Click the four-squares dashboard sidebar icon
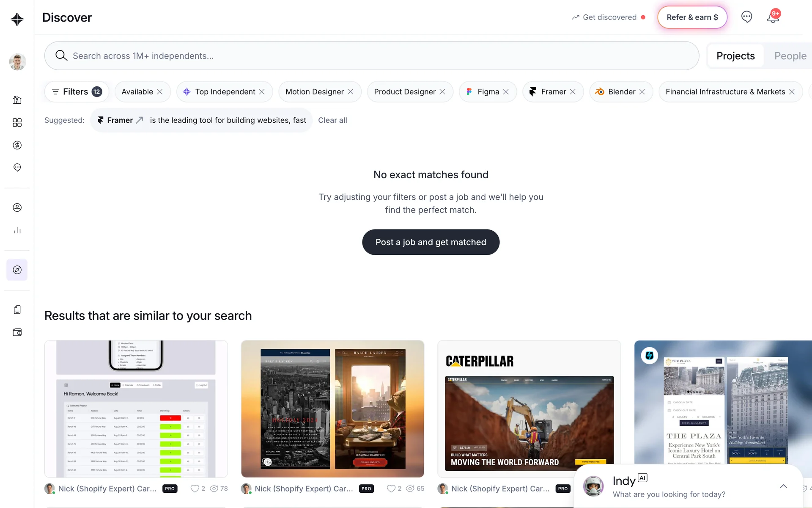This screenshot has width=812, height=508. tap(17, 123)
